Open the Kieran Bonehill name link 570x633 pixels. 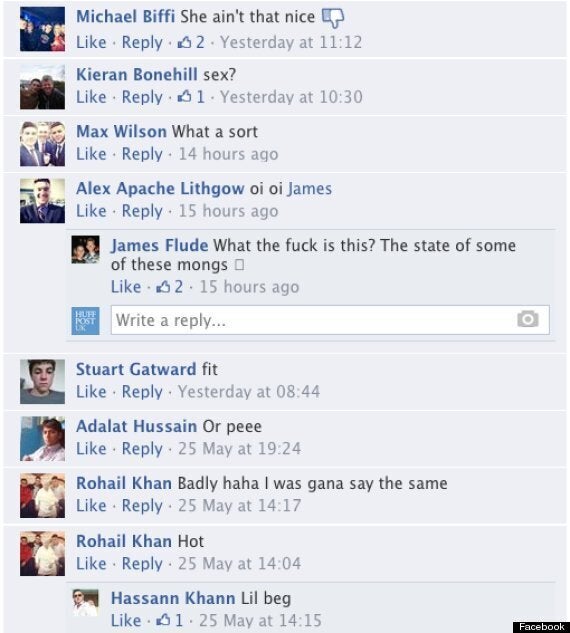point(137,75)
